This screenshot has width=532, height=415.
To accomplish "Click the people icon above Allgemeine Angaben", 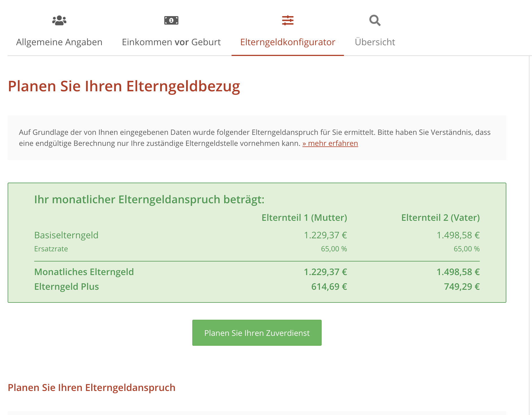I will tap(59, 20).
